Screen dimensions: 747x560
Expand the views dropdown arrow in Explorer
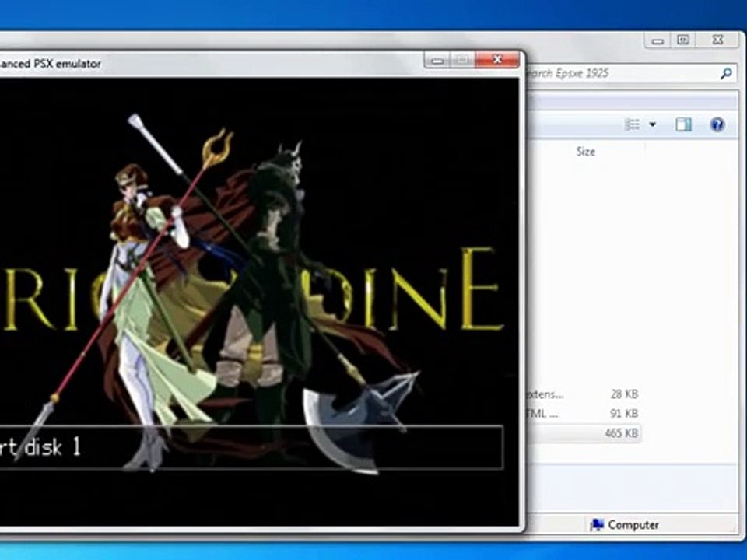(653, 124)
